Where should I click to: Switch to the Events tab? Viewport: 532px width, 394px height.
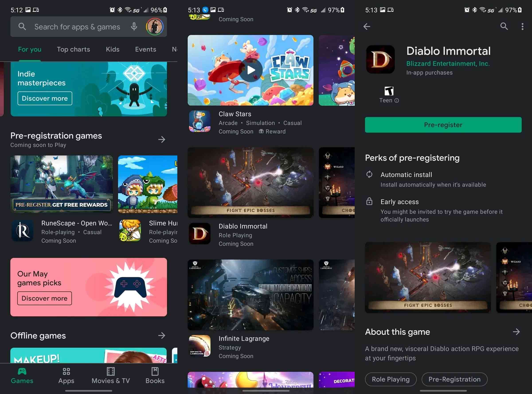(146, 49)
